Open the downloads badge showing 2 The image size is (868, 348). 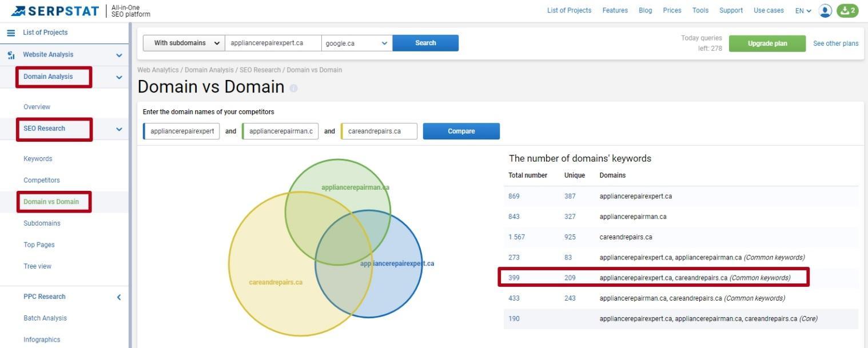click(847, 10)
